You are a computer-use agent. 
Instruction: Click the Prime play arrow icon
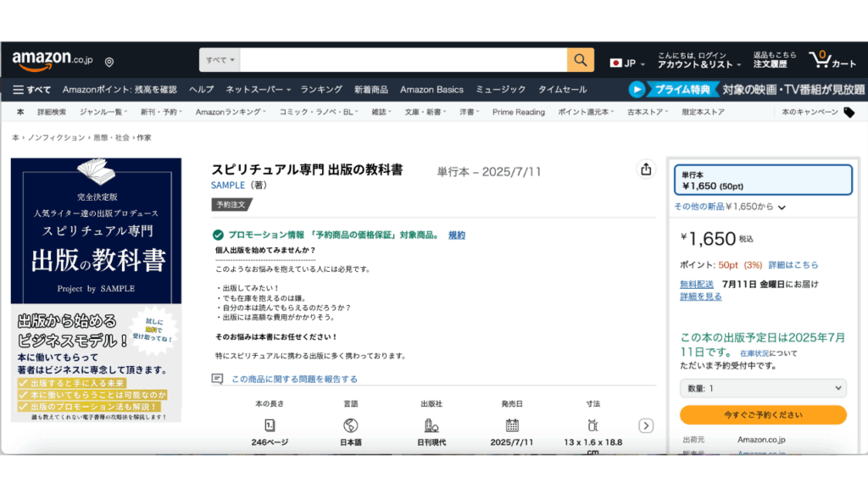tap(637, 89)
